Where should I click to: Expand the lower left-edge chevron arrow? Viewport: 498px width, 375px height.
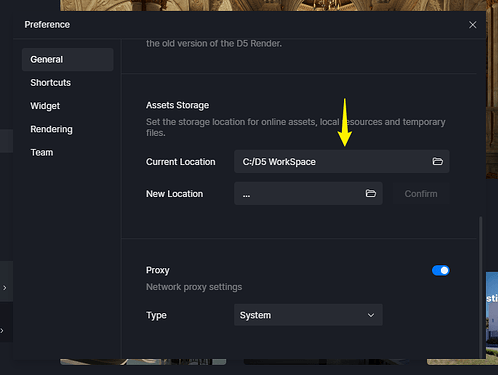pyautogui.click(x=2, y=330)
